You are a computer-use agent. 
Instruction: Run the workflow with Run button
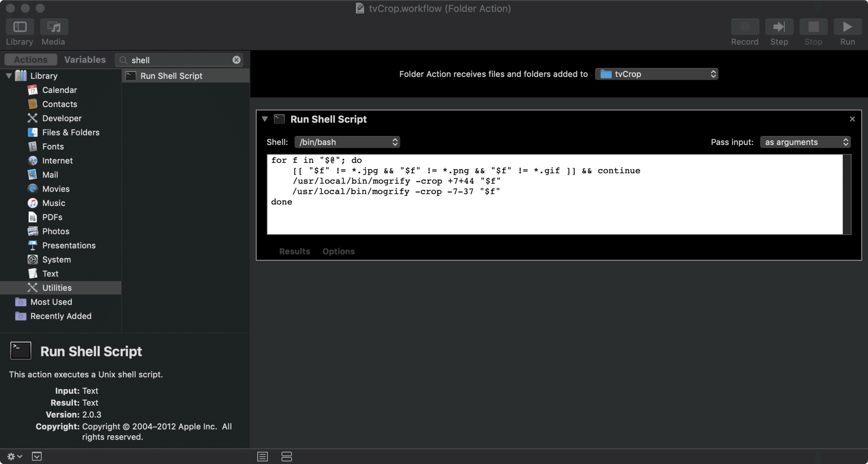[847, 27]
